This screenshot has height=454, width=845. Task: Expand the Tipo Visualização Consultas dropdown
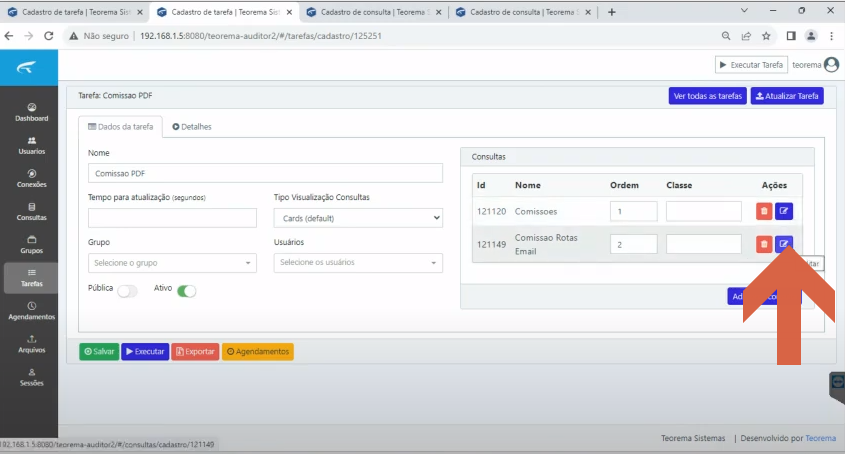[x=358, y=218]
